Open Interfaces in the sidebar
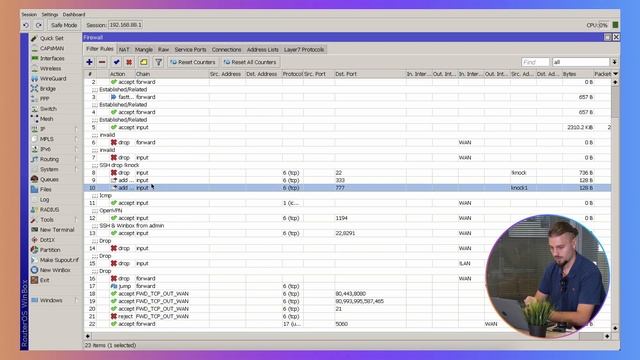This screenshot has width=640, height=360. click(x=52, y=58)
